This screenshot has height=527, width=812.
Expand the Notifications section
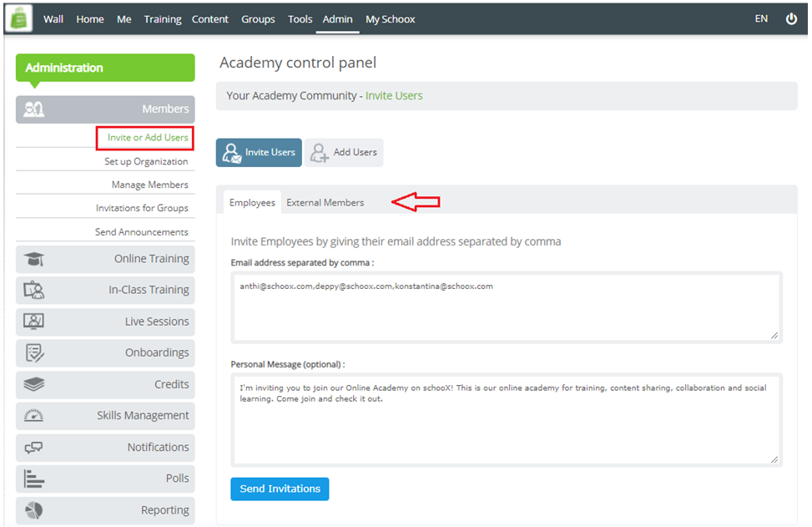click(105, 447)
